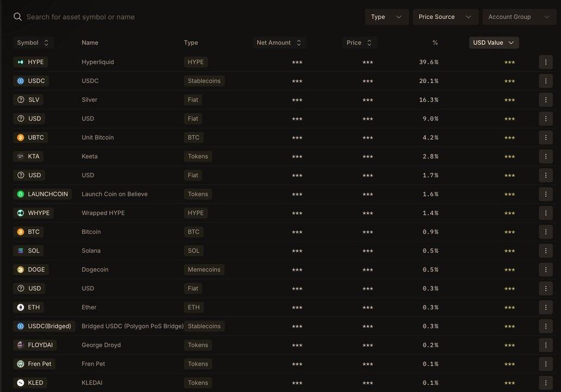Sort by Price column header
Viewport: 561px width, 392px height.
[x=359, y=42]
